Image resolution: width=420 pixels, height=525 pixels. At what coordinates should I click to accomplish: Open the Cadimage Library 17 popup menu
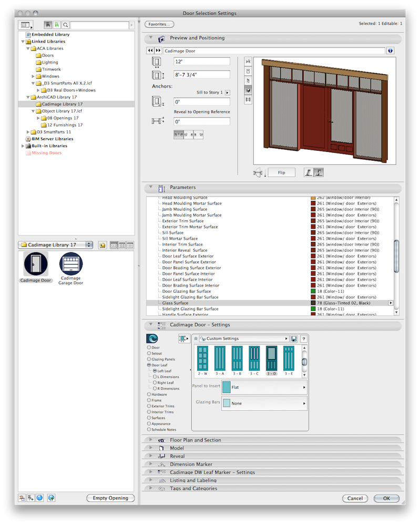(56, 245)
